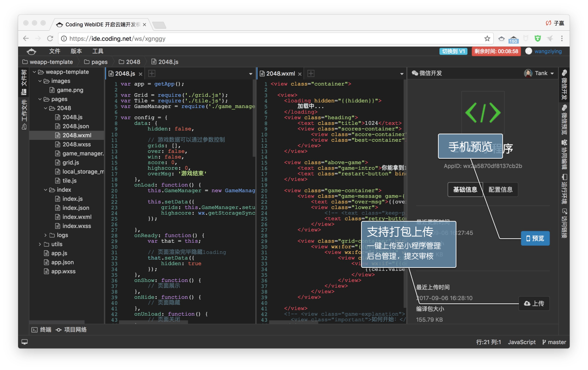
Task: Open 微信开发 right sidebar panel
Action: [x=564, y=84]
